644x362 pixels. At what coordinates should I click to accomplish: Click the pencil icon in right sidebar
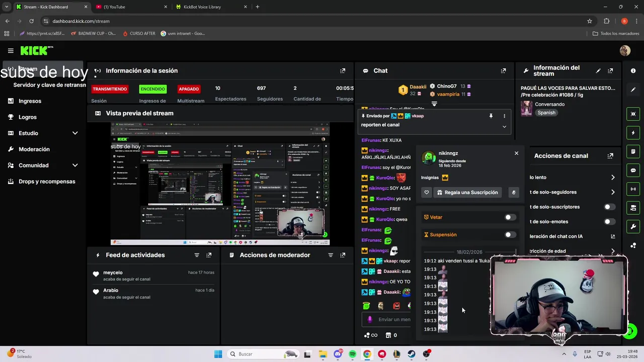[x=633, y=89]
